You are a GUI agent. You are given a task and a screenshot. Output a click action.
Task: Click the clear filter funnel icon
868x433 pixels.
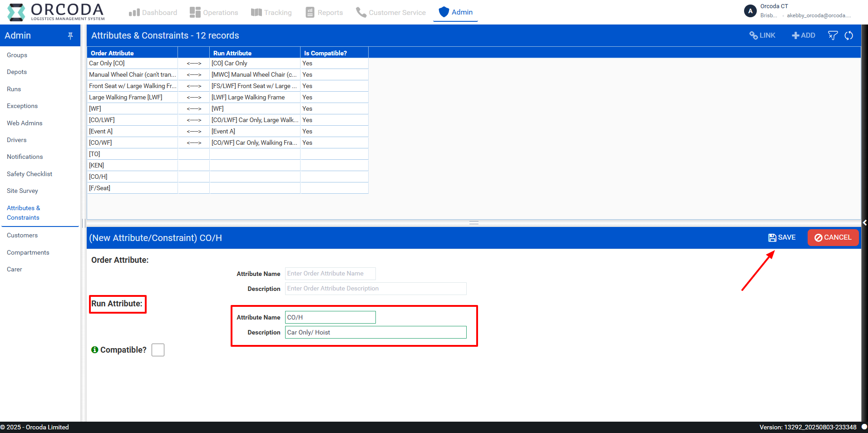pyautogui.click(x=833, y=35)
